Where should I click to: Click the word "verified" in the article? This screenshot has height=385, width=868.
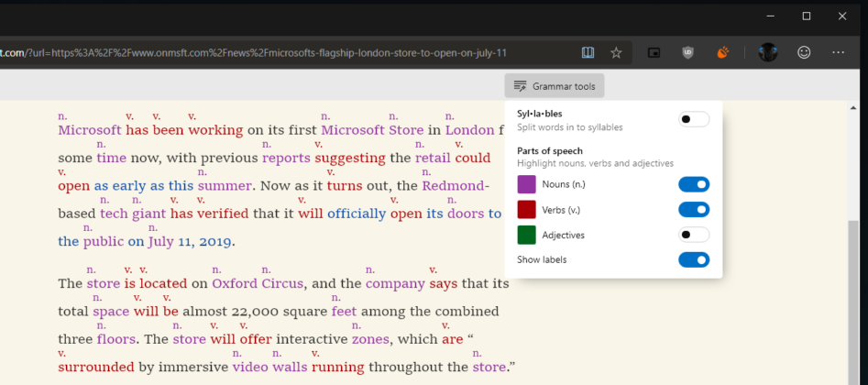(x=223, y=214)
